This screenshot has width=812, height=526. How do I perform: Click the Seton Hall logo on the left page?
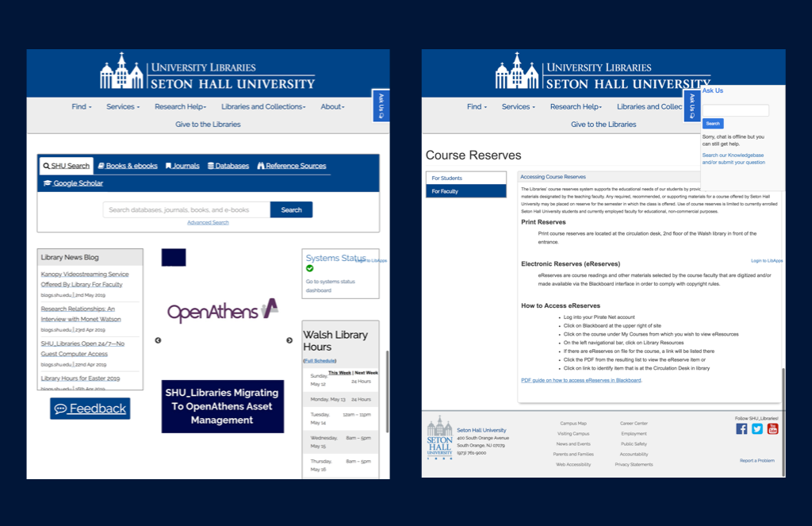pos(208,71)
